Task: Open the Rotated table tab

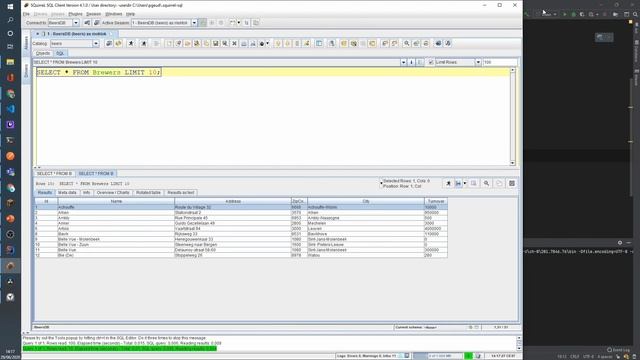Action: point(149,193)
